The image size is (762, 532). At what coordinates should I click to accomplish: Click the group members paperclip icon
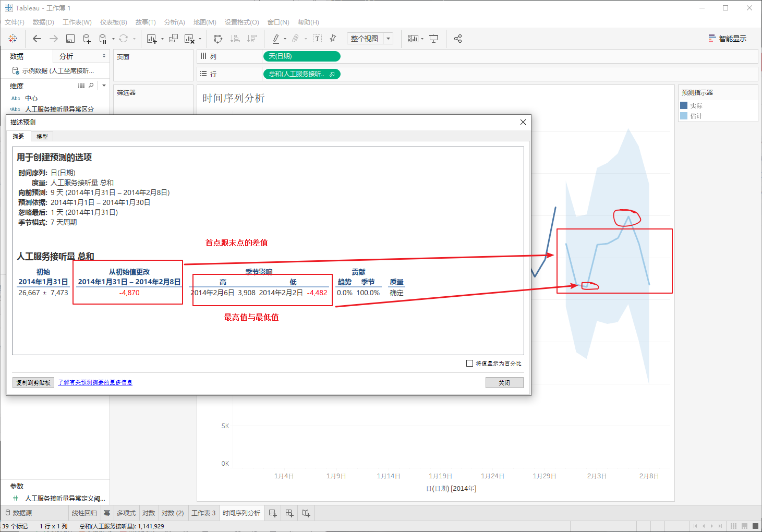295,39
